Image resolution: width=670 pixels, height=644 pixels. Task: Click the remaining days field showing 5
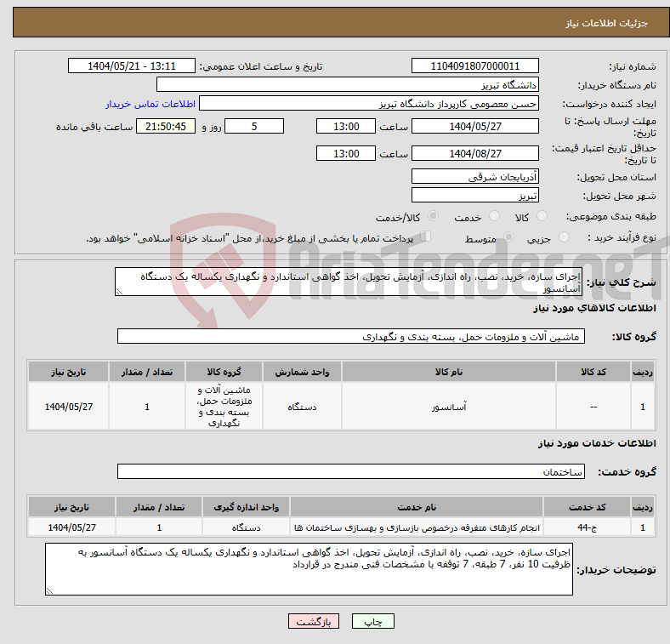[x=254, y=126]
